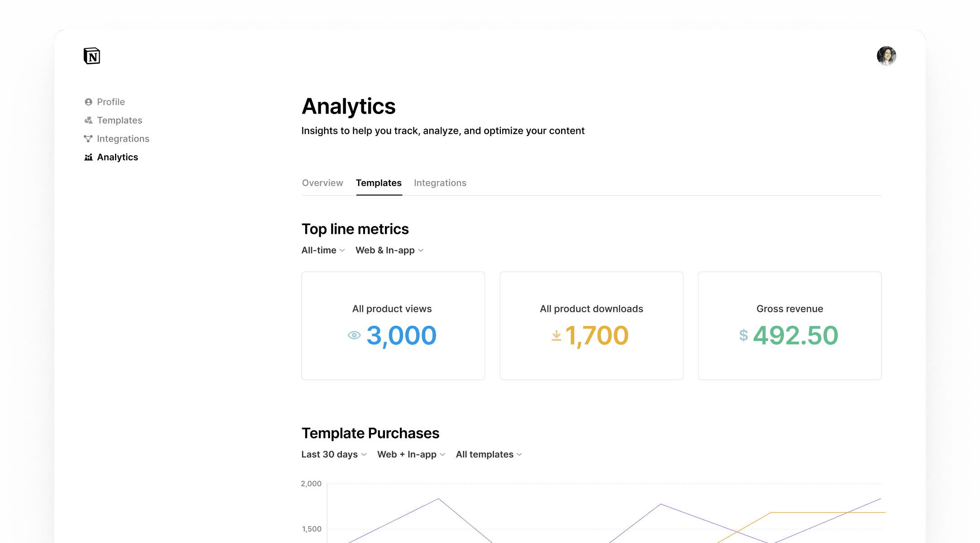This screenshot has height=543, width=980.
Task: Open the Web + In-app purchases dropdown
Action: point(411,454)
